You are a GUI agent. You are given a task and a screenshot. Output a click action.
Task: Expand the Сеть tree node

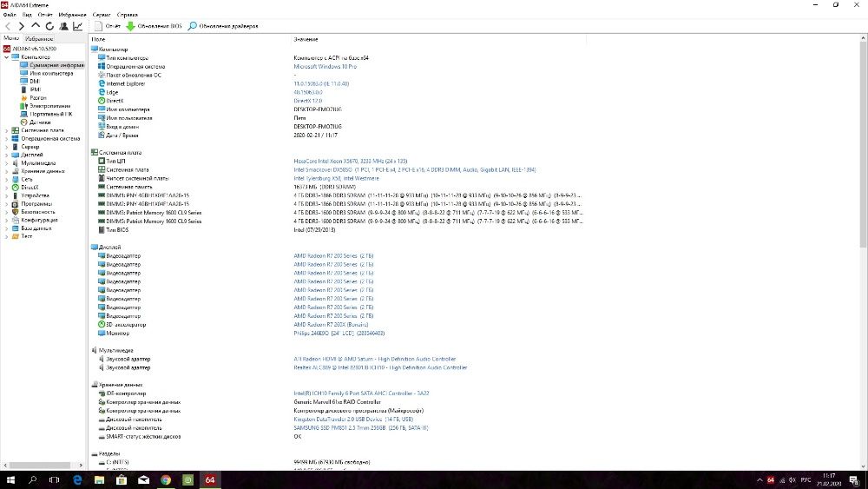[x=6, y=180]
